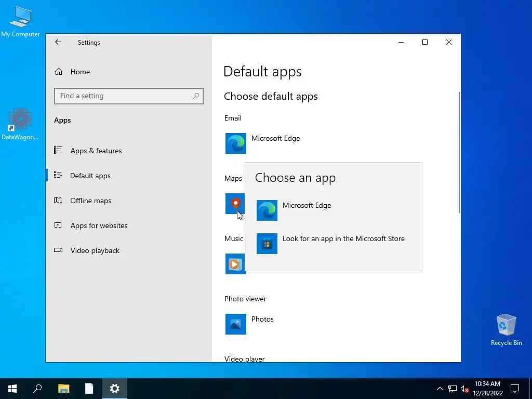
Task: Click the Default apps sidebar icon
Action: coord(58,175)
